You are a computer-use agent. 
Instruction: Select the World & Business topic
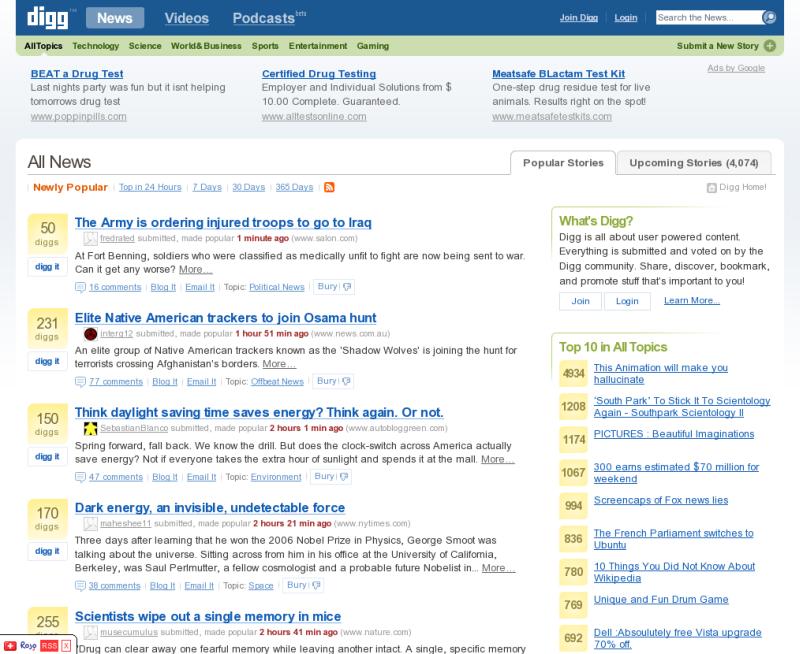click(206, 46)
